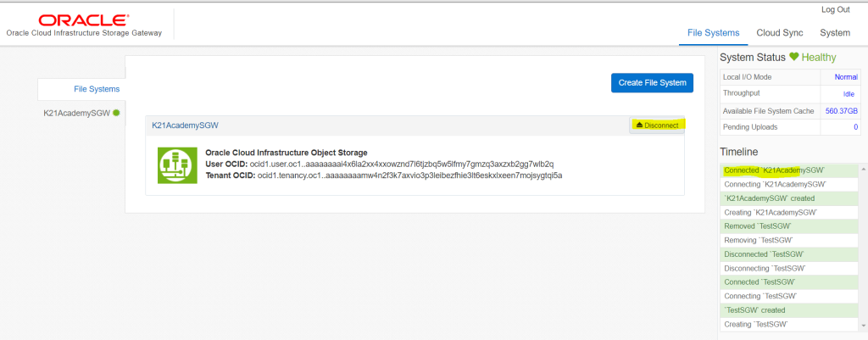
Task: Click the 560.37GB cache value
Action: (841, 111)
